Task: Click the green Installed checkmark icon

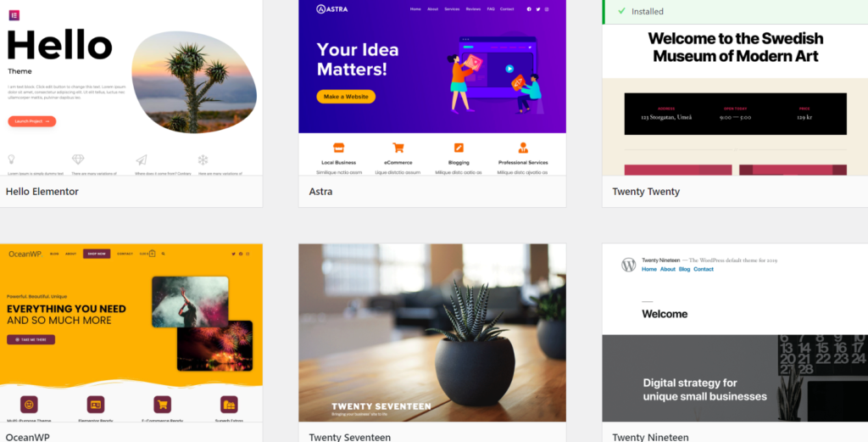Action: coord(621,11)
